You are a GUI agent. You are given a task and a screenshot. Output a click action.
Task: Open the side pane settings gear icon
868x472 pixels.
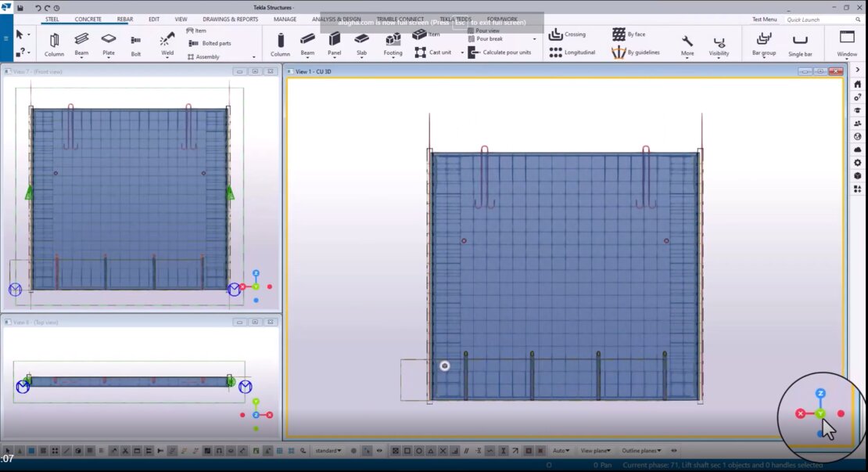(x=858, y=162)
